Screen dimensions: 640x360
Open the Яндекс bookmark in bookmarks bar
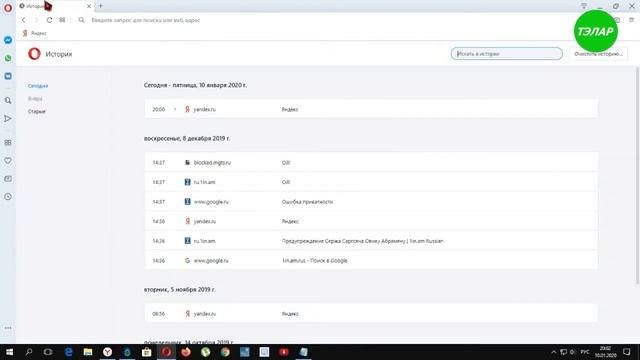pos(35,33)
